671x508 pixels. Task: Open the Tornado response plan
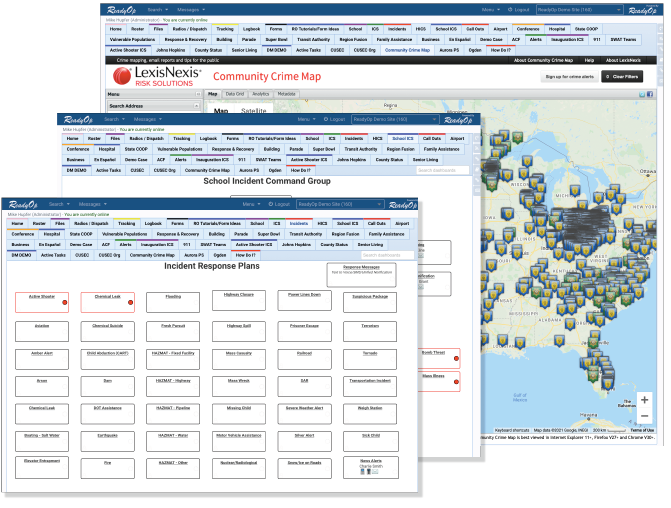370,359
